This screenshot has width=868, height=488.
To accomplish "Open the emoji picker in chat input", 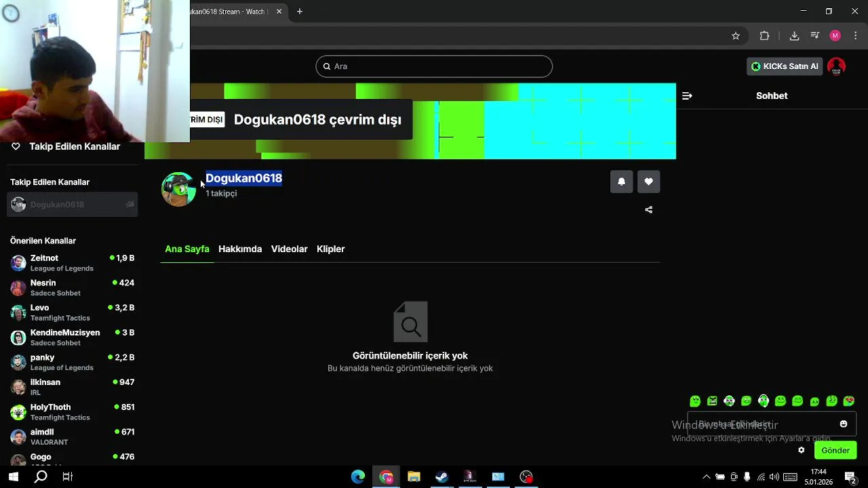I will coord(844,424).
